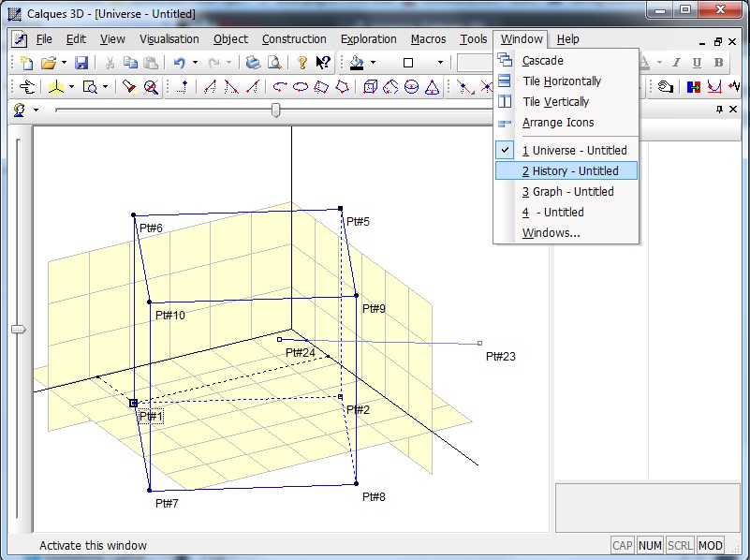Click the Copy icon in toolbar

click(x=130, y=63)
